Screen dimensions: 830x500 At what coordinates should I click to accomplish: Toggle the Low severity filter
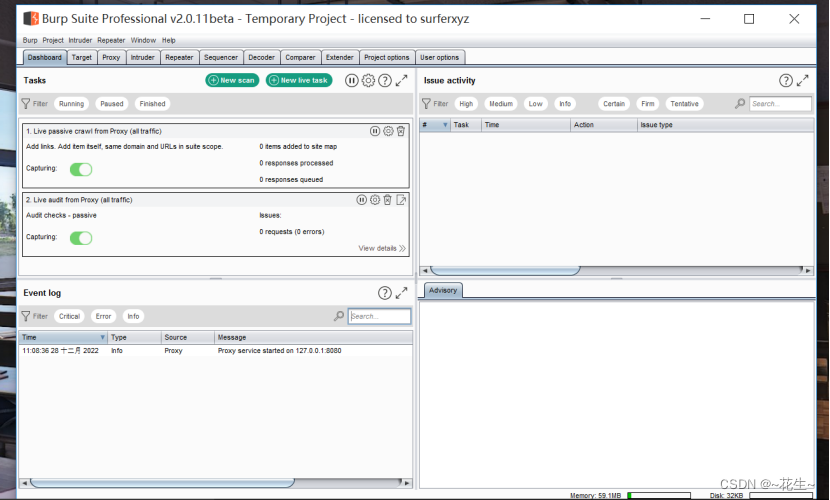tap(536, 104)
